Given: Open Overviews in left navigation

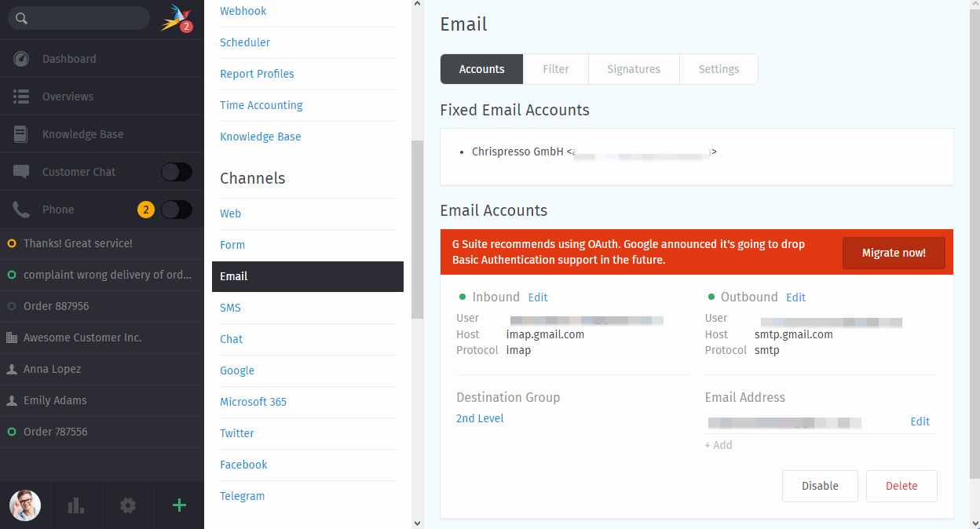Looking at the screenshot, I should pos(102,97).
